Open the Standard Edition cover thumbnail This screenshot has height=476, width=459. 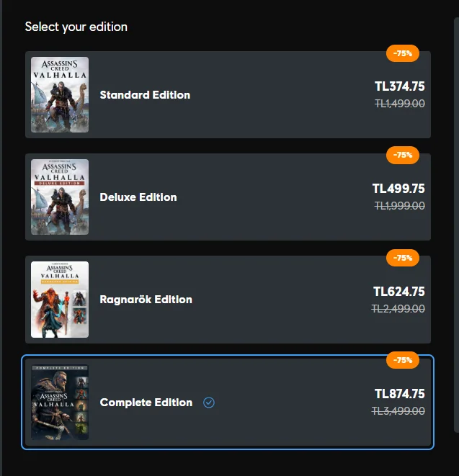[x=60, y=94]
